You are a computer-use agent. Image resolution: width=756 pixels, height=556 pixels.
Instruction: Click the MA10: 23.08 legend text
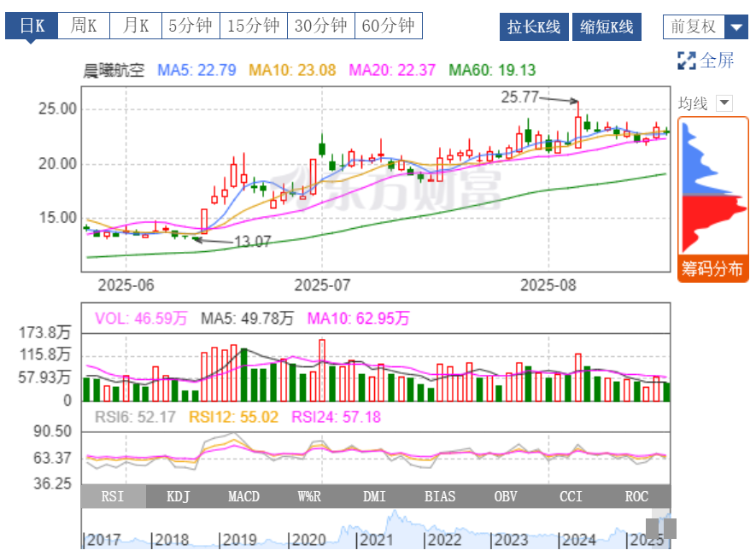[292, 70]
